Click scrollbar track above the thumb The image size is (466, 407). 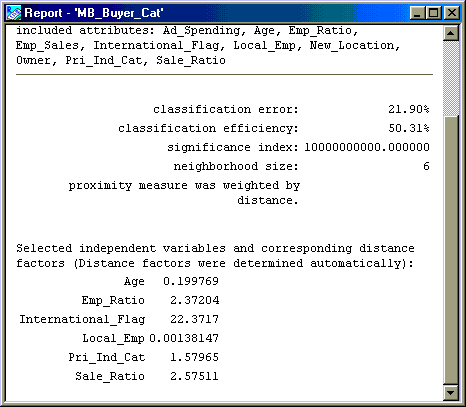[x=451, y=78]
